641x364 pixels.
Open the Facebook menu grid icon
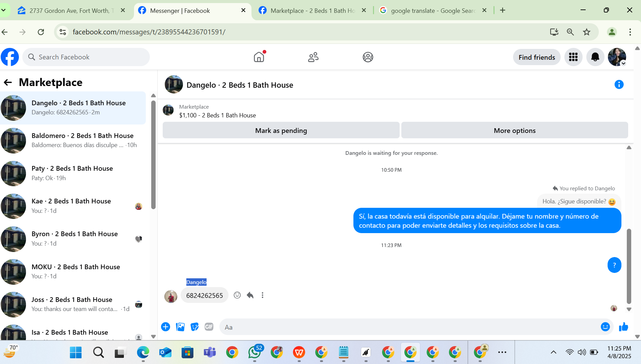click(573, 57)
